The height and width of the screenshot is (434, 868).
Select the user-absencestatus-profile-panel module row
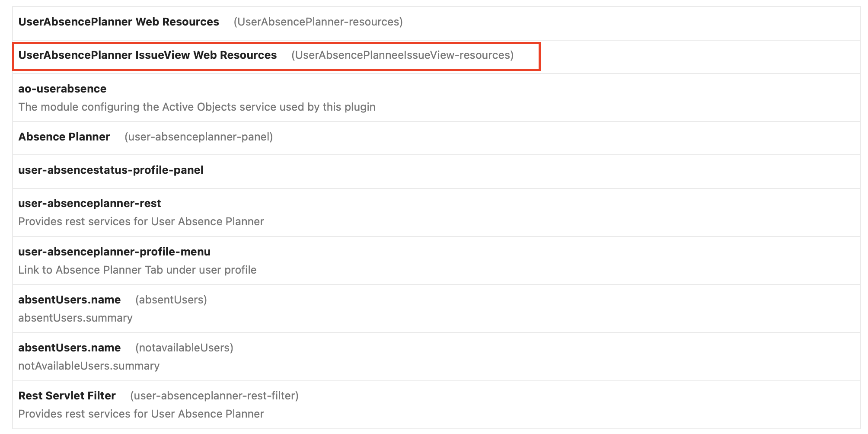[x=111, y=170]
